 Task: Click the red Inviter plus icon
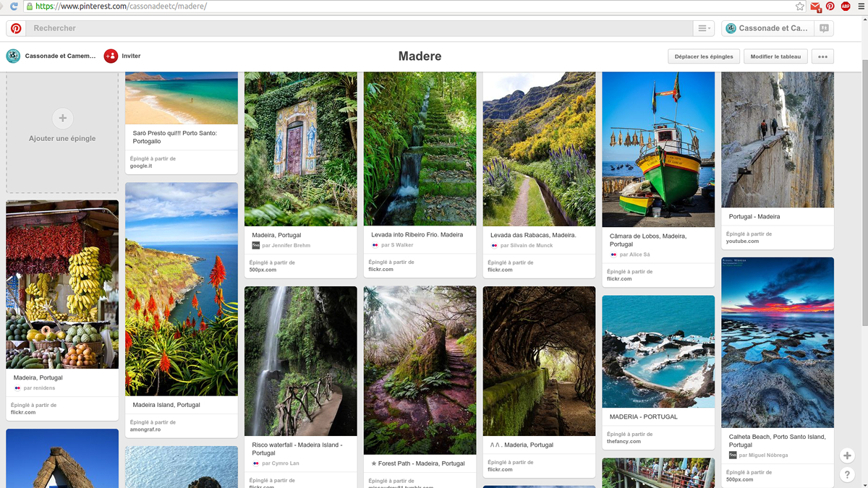click(x=111, y=56)
